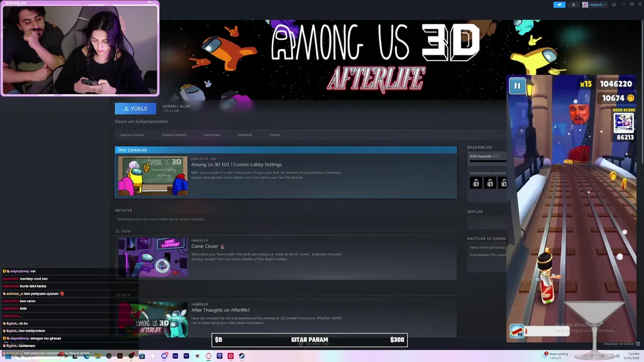Viewport: 644px width, 362px height.
Task: Open Adobe Illustrator in the taskbar
Action: (x=120, y=356)
